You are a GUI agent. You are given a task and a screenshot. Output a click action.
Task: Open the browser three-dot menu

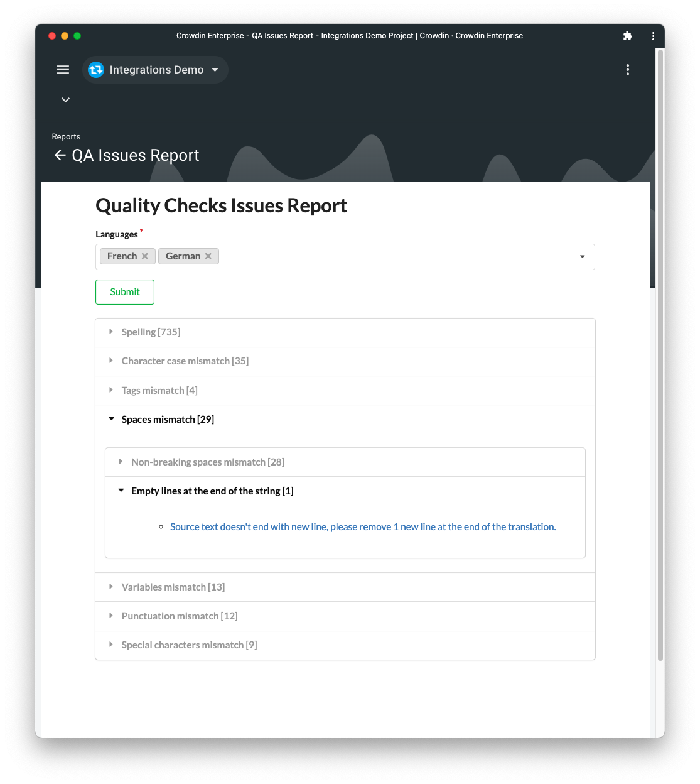click(653, 36)
